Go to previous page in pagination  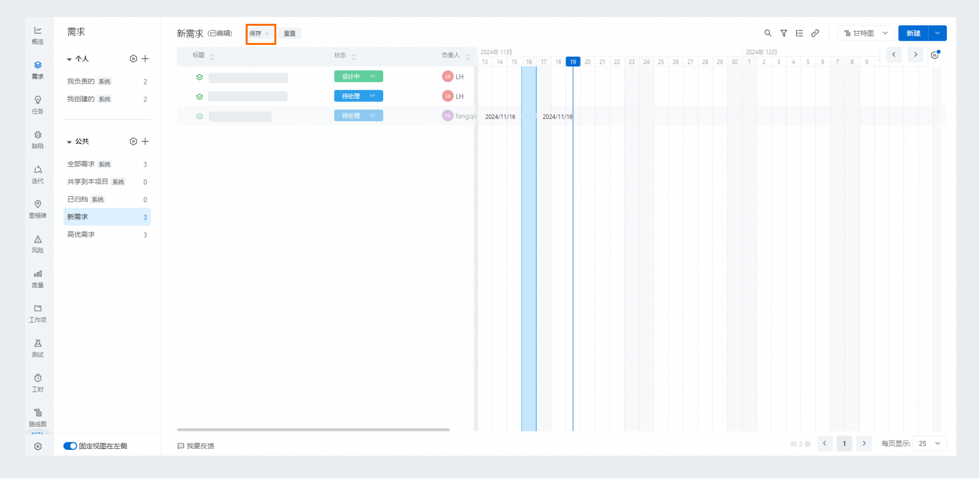point(825,444)
